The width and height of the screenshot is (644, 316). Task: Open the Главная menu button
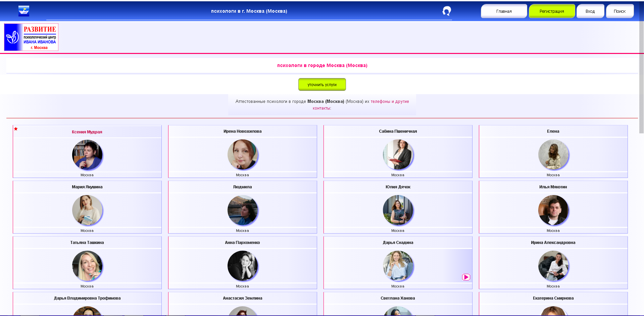tap(504, 11)
